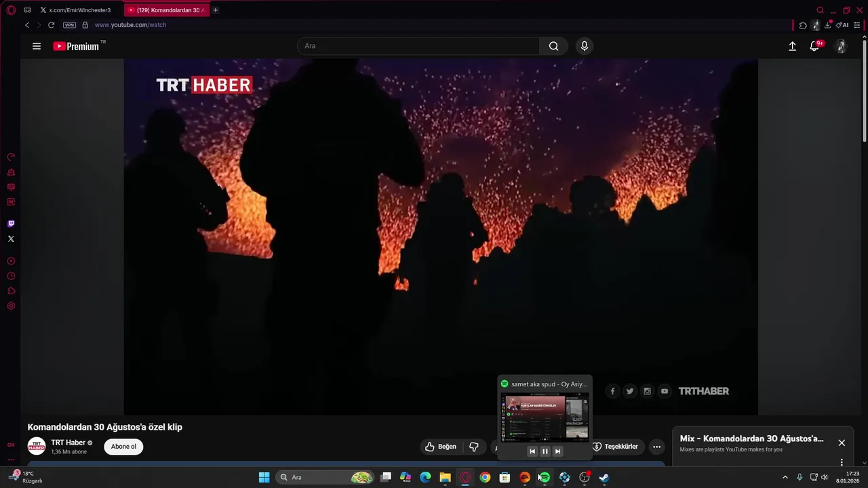Dislike the video with thumbs-down
This screenshot has width=868, height=488.
point(474,447)
